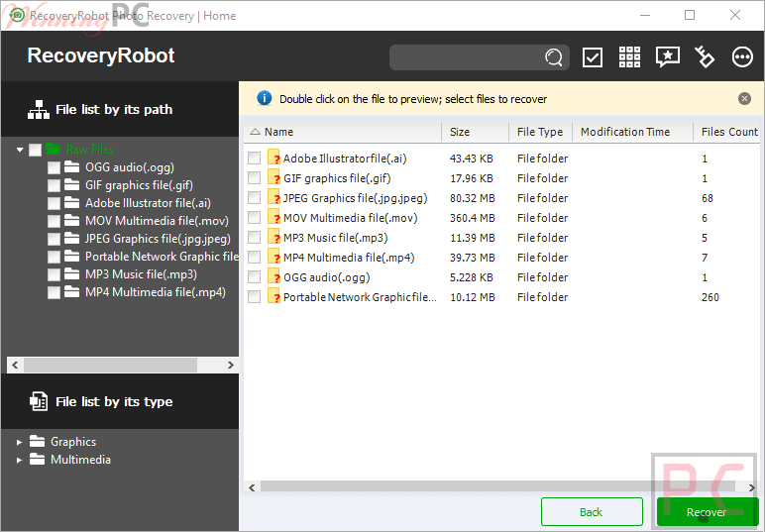Image resolution: width=765 pixels, height=532 pixels.
Task: Click the 360.4 MB size cell
Action: (x=473, y=218)
